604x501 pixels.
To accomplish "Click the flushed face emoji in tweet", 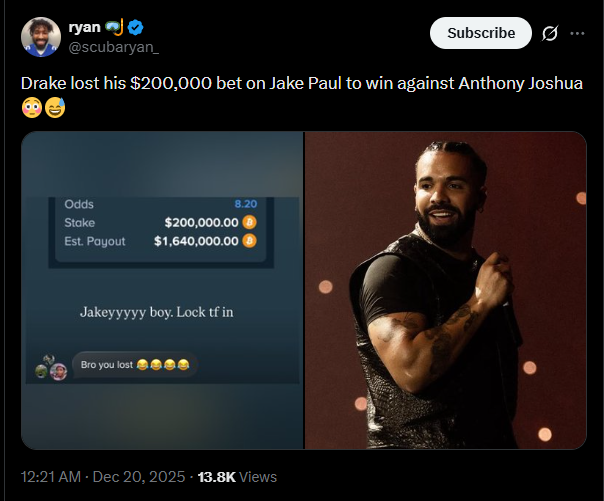I will pos(31,108).
